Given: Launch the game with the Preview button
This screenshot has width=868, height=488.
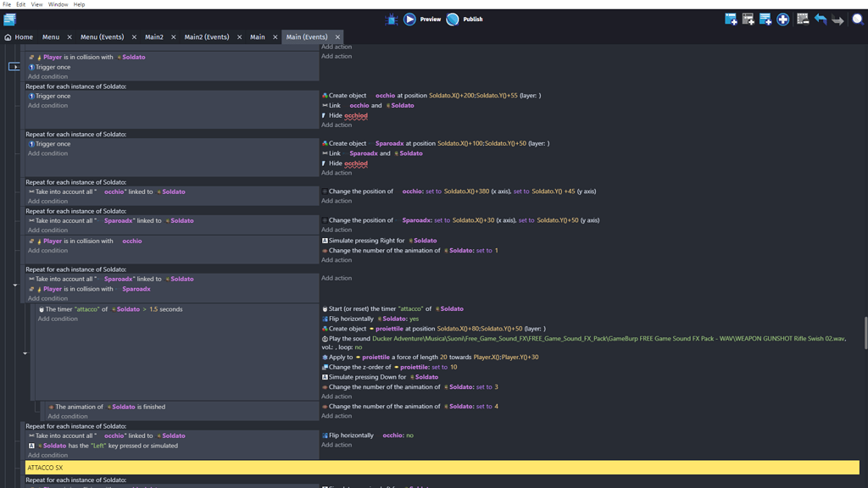Looking at the screenshot, I should [432, 19].
